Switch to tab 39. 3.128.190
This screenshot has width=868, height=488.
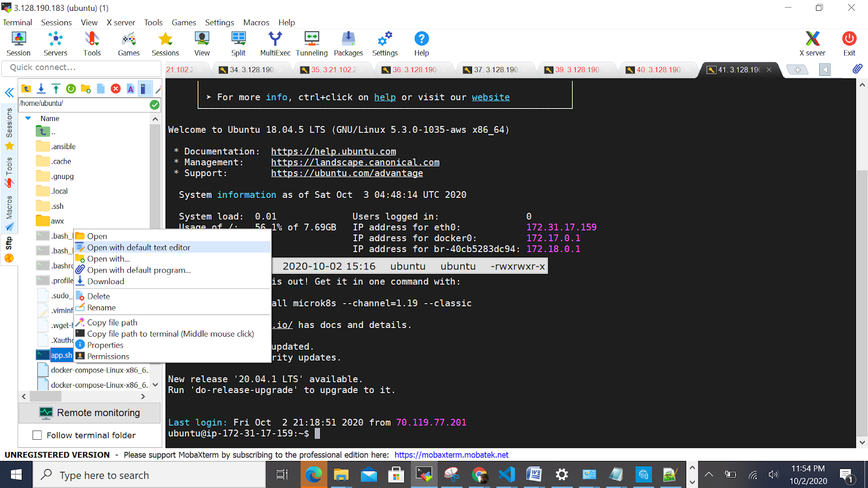point(577,69)
